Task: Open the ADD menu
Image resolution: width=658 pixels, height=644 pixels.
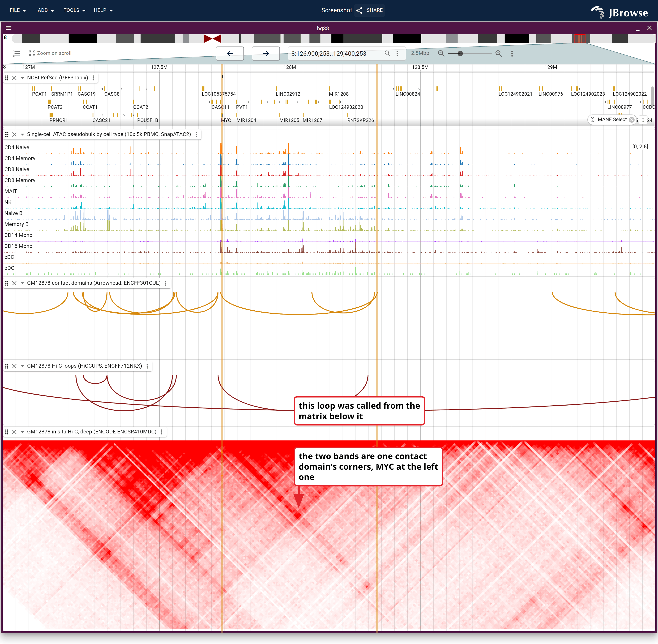Action: [46, 10]
